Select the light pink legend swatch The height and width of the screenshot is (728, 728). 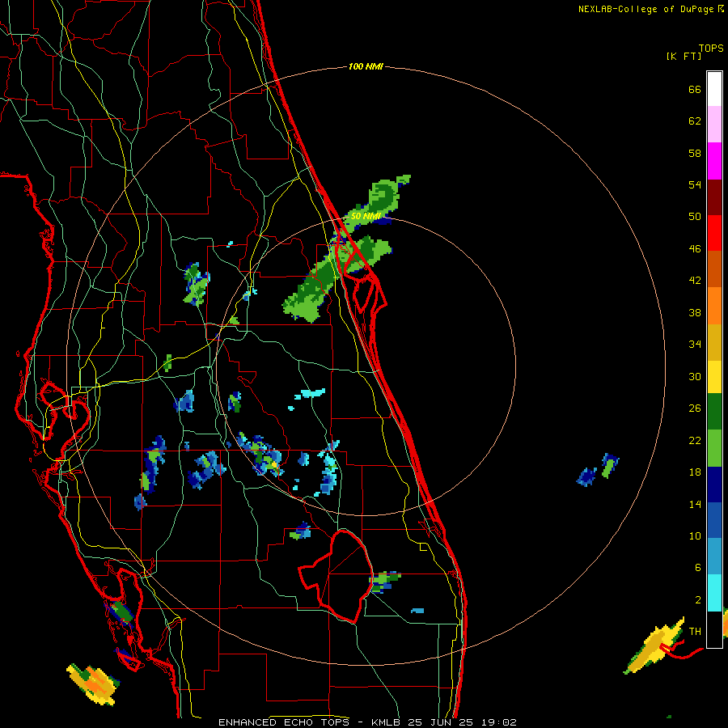pyautogui.click(x=714, y=125)
